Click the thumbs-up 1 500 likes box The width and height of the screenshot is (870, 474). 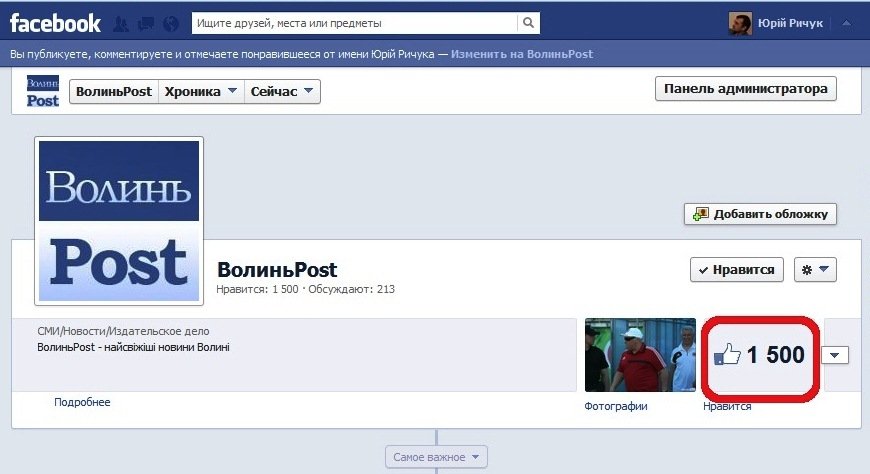click(761, 355)
